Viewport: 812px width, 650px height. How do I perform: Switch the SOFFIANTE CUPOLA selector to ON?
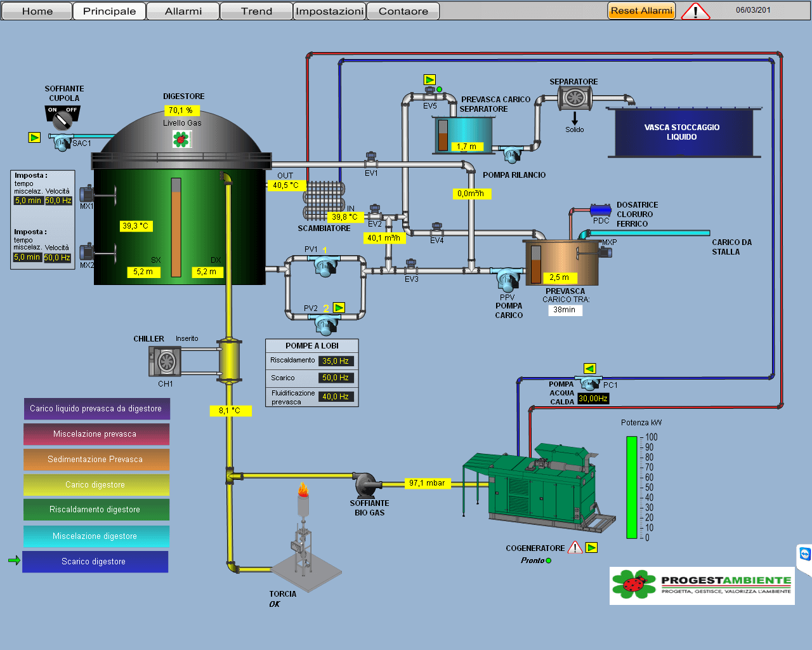pyautogui.click(x=53, y=109)
